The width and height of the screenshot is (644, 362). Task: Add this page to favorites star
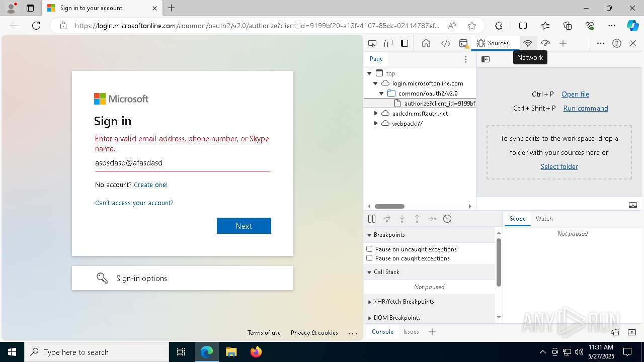(471, 26)
